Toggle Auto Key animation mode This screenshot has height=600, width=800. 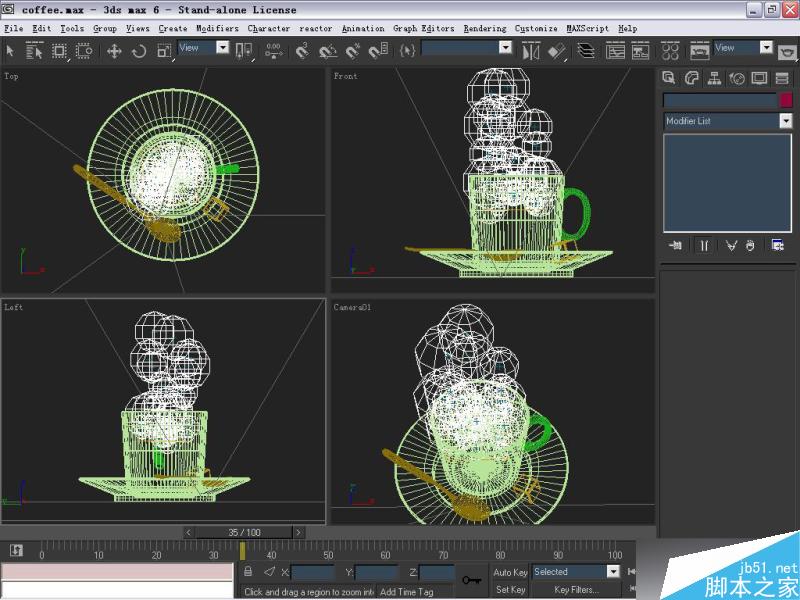510,572
